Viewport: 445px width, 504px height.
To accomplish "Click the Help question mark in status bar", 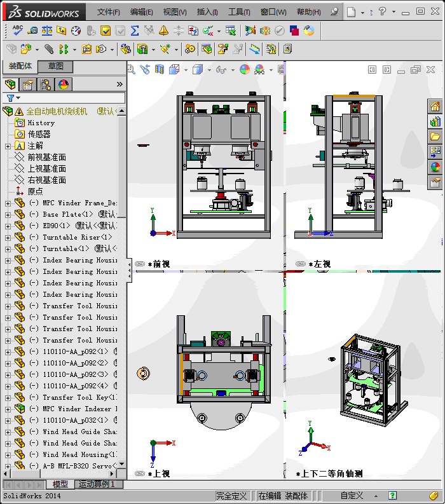I will [392, 496].
